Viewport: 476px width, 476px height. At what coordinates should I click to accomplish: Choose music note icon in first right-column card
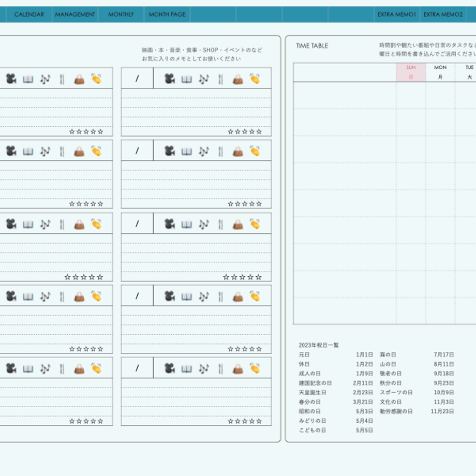tap(204, 79)
